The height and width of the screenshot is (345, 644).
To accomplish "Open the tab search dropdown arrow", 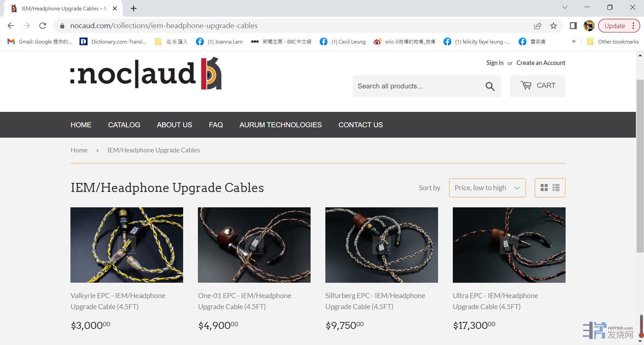I will [x=565, y=7].
